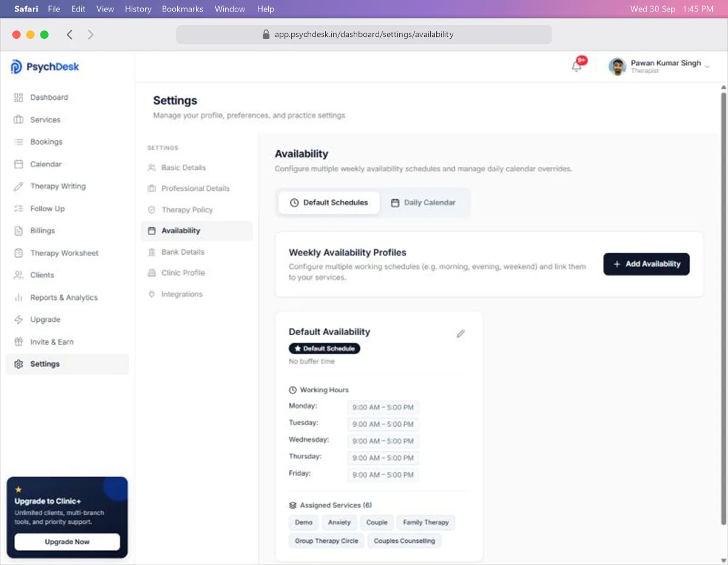The width and height of the screenshot is (728, 565).
Task: Click the Default Schedule badge
Action: (325, 349)
